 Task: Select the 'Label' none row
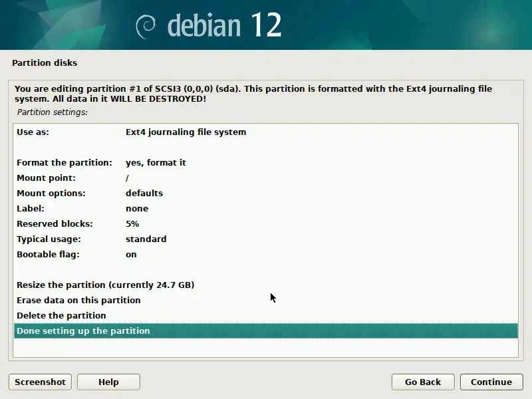tap(265, 208)
